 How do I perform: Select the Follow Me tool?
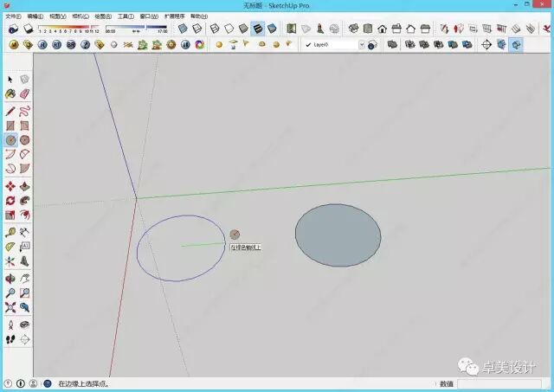[x=25, y=201]
